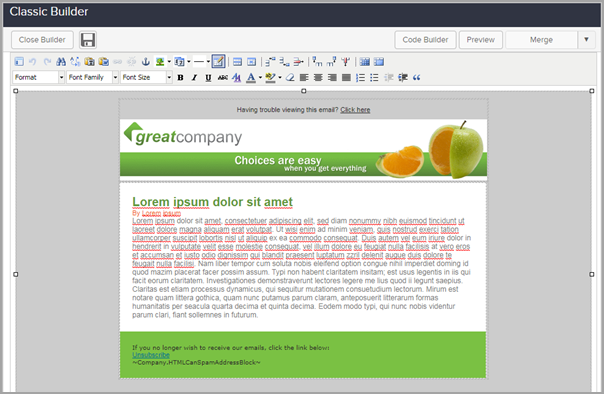
Task: Click the Paste from Word icon
Action: coord(103,62)
